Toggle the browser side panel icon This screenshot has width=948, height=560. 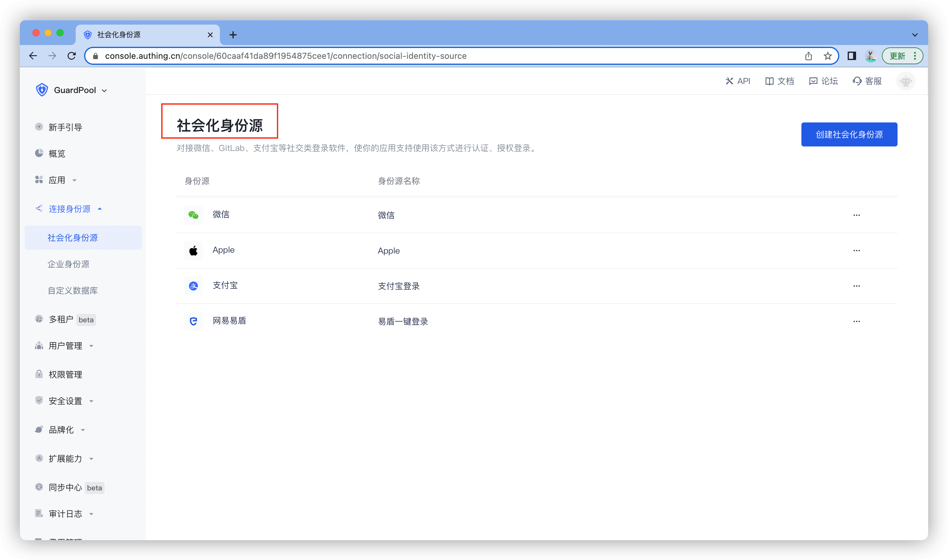(x=851, y=56)
